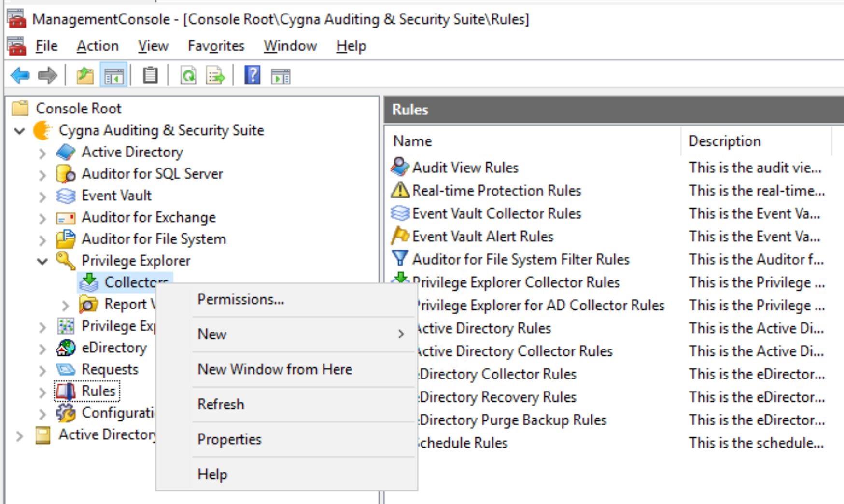This screenshot has height=504, width=844.
Task: Open the Window menu
Action: point(290,46)
